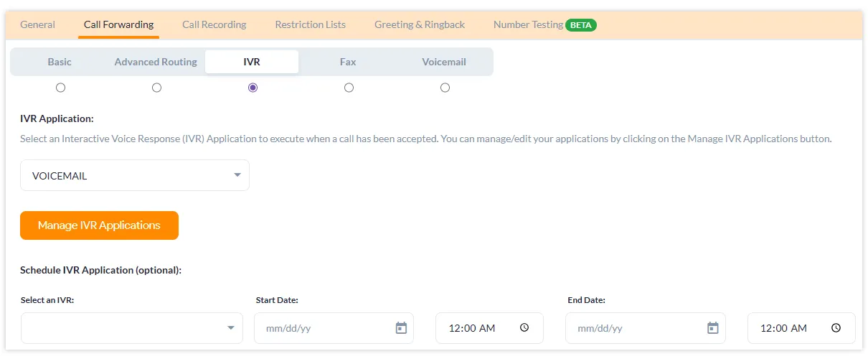
Task: Select the radio button under Voicemail
Action: point(445,88)
